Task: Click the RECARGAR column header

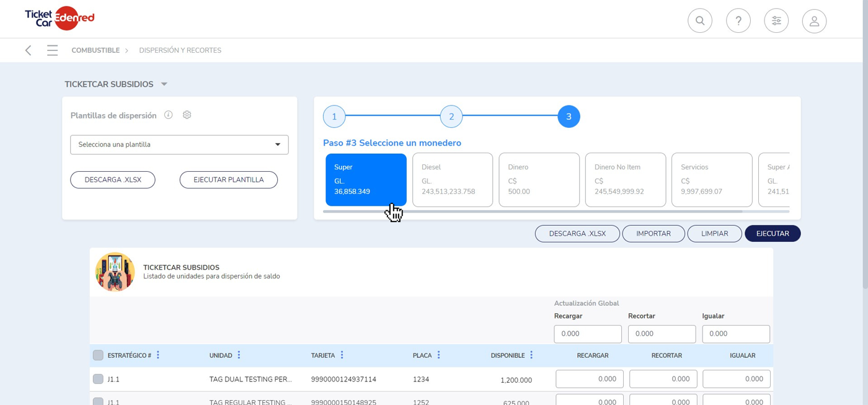Action: coord(593,355)
